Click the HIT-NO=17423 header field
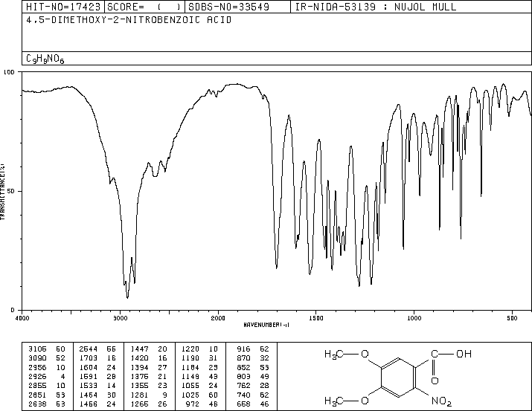532x411 pixels. click(63, 7)
